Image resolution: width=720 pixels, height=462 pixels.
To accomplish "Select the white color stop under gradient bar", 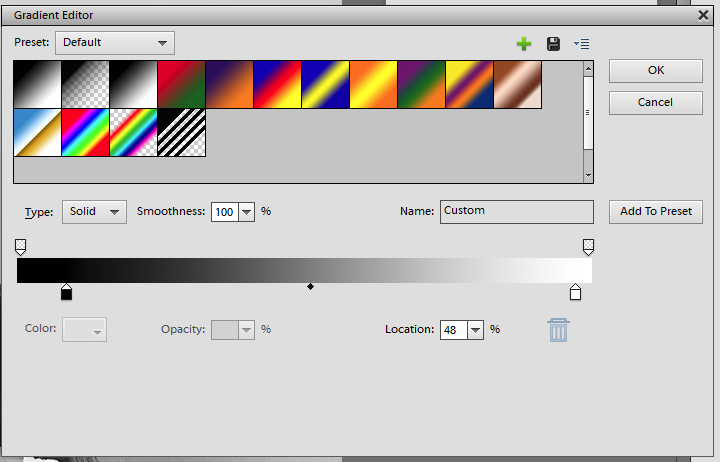I will [575, 292].
